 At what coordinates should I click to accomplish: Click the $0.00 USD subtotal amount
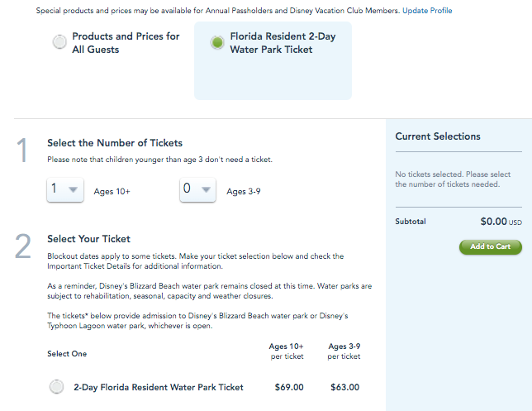pyautogui.click(x=501, y=222)
